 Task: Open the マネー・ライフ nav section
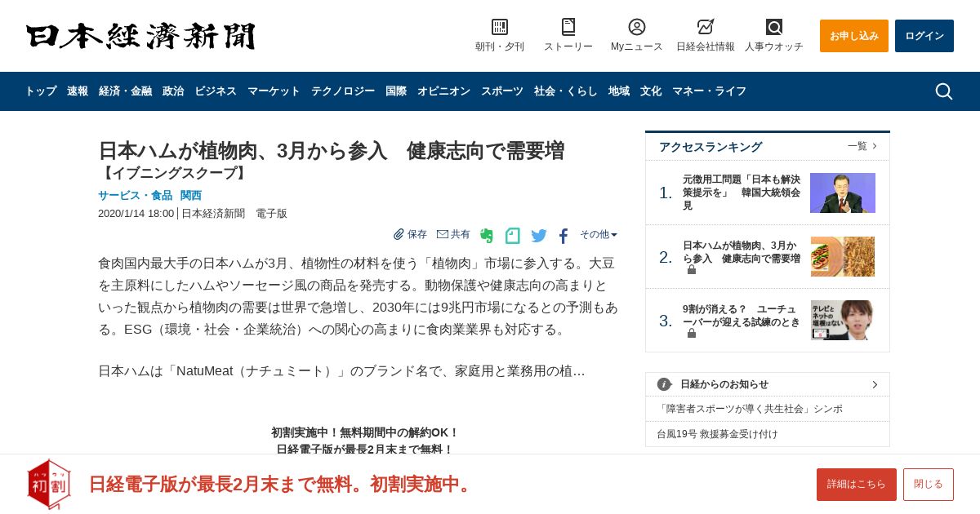point(709,91)
